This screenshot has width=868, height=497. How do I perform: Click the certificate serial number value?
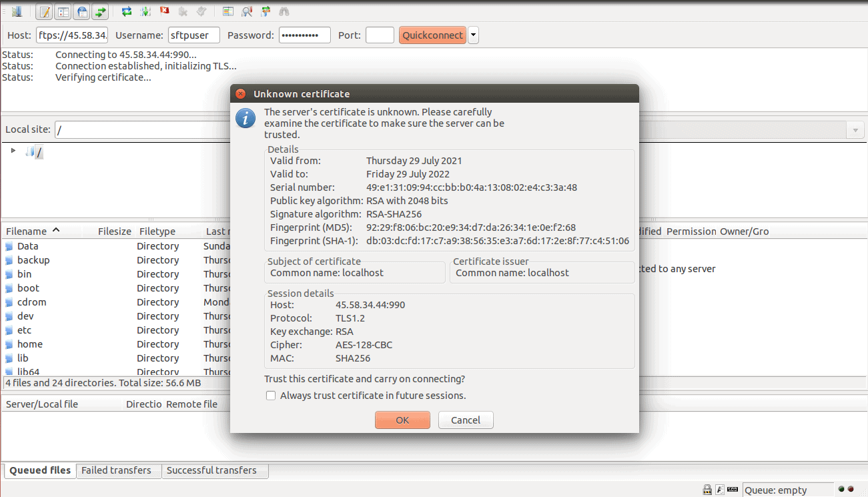[x=472, y=187]
